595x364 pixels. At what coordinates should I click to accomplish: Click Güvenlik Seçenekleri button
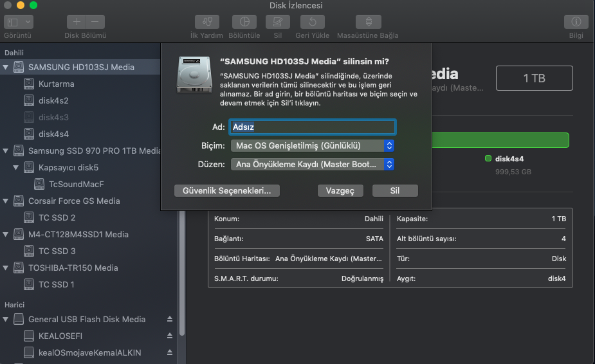tap(226, 191)
